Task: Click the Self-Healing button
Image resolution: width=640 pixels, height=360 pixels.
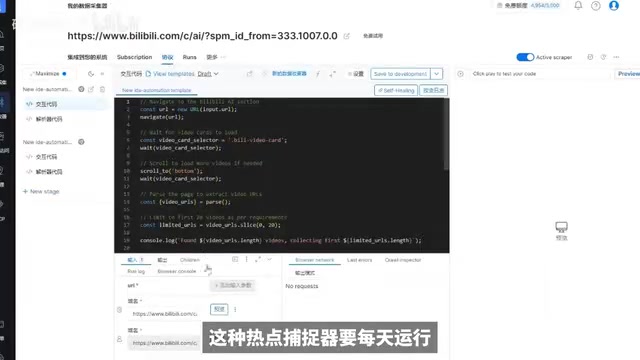Action: tap(396, 90)
